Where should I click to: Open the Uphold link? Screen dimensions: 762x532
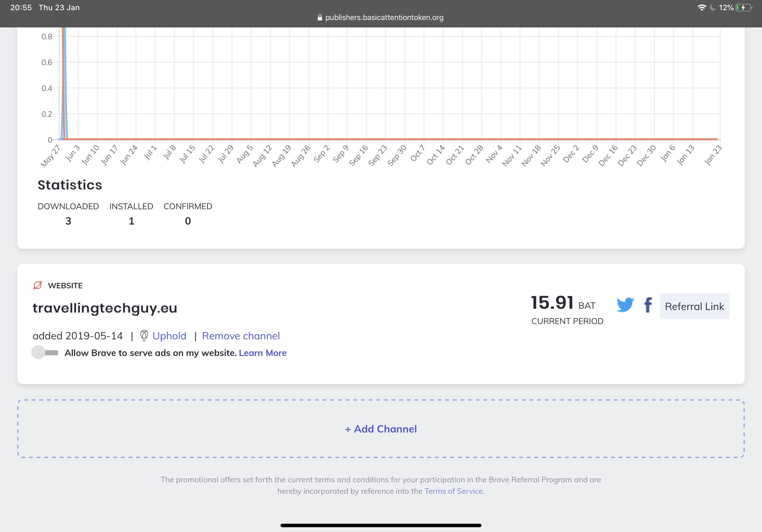(169, 336)
